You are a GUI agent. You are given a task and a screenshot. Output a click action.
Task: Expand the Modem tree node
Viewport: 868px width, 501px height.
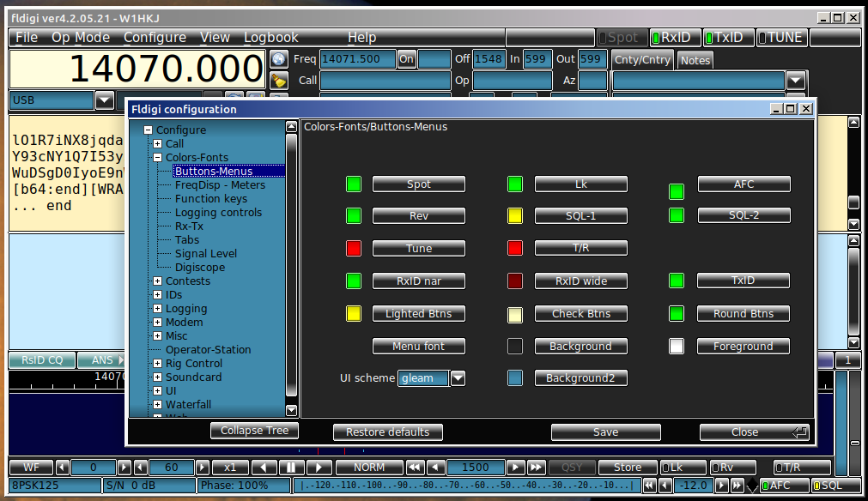coord(158,322)
